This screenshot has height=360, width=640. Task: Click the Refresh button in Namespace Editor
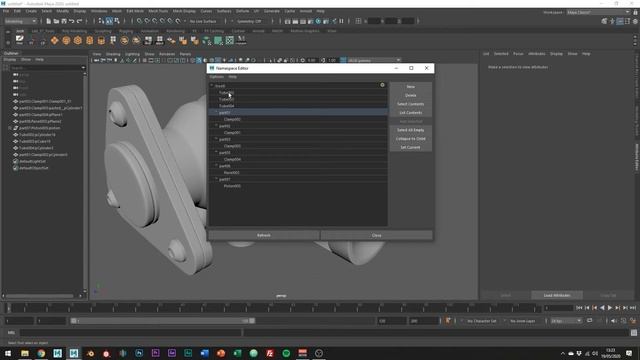(264, 235)
